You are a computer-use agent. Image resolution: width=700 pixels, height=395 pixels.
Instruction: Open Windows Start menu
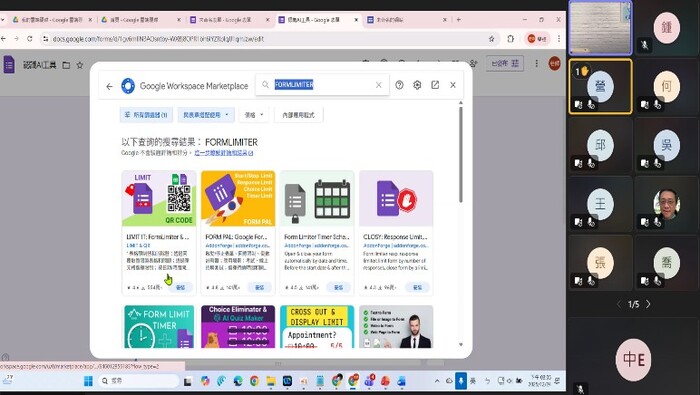pyautogui.click(x=88, y=381)
